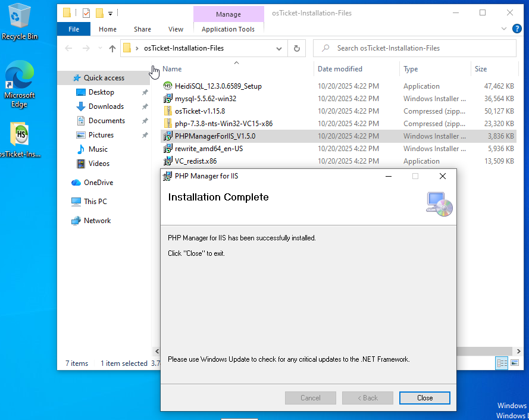Expand address bar history dropdown
529x420 pixels.
pos(279,48)
